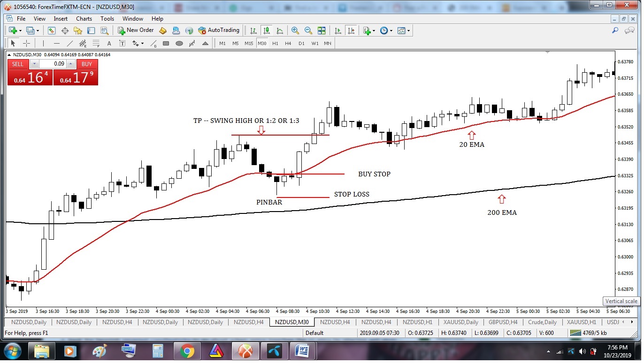This screenshot has height=364, width=644.
Task: Select the W1 timeframe button
Action: (x=314, y=43)
